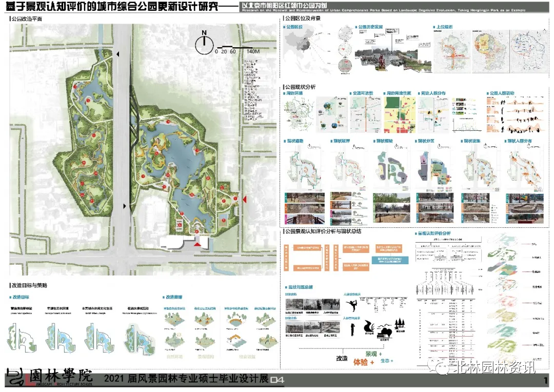The height and width of the screenshot is (392, 554).
Task: Click the blue box in the flowchart
Action: coord(390,260)
